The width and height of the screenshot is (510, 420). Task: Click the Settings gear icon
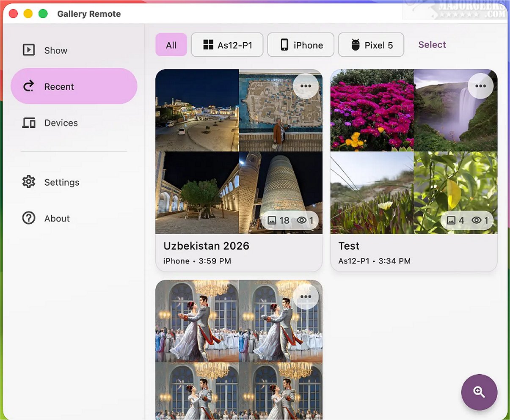pos(29,182)
